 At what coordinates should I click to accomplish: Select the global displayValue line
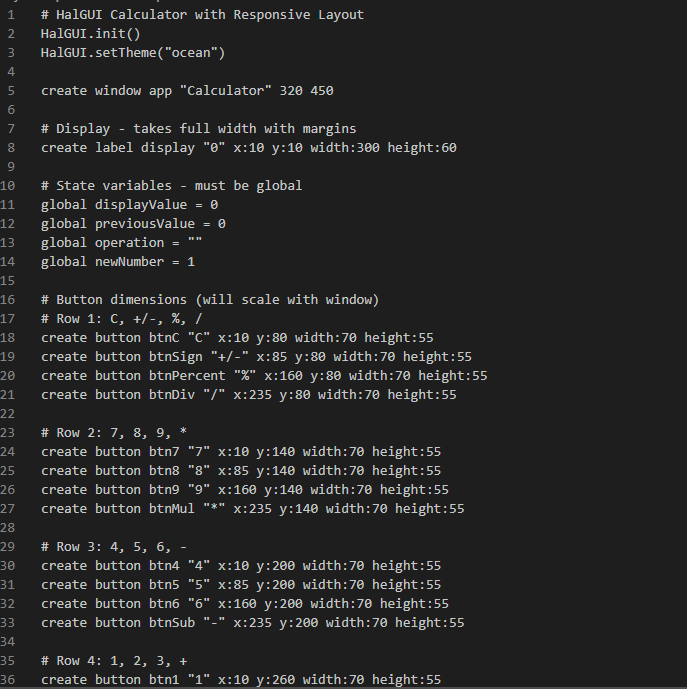point(129,205)
